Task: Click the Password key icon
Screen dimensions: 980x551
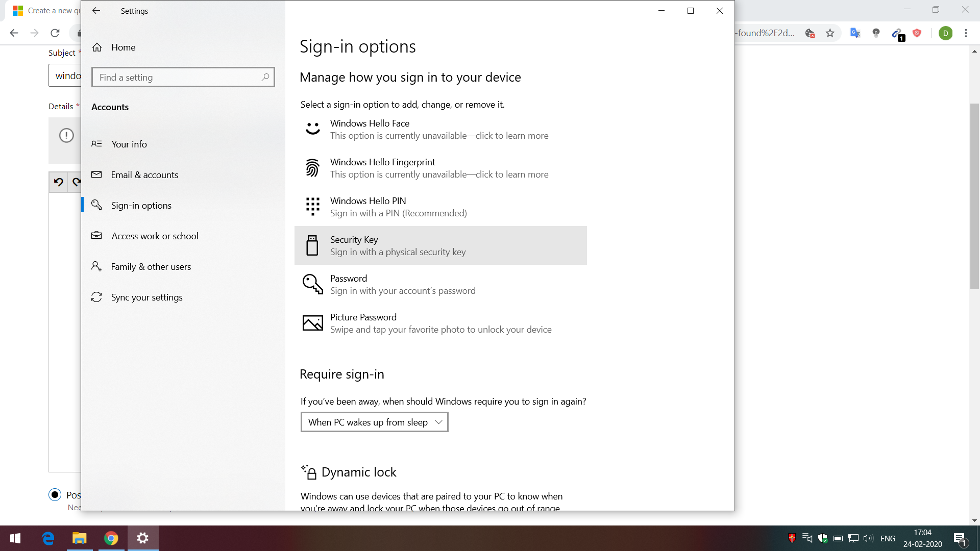Action: [x=312, y=284]
